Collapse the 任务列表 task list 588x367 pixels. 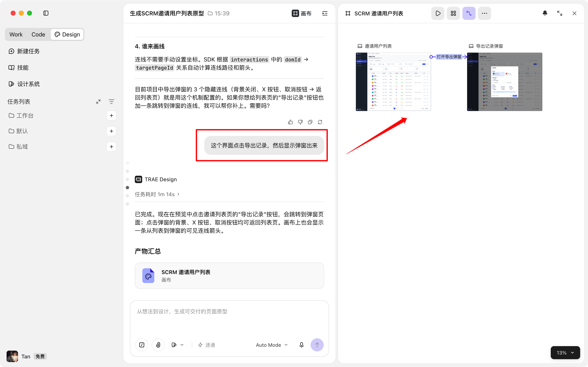click(98, 101)
